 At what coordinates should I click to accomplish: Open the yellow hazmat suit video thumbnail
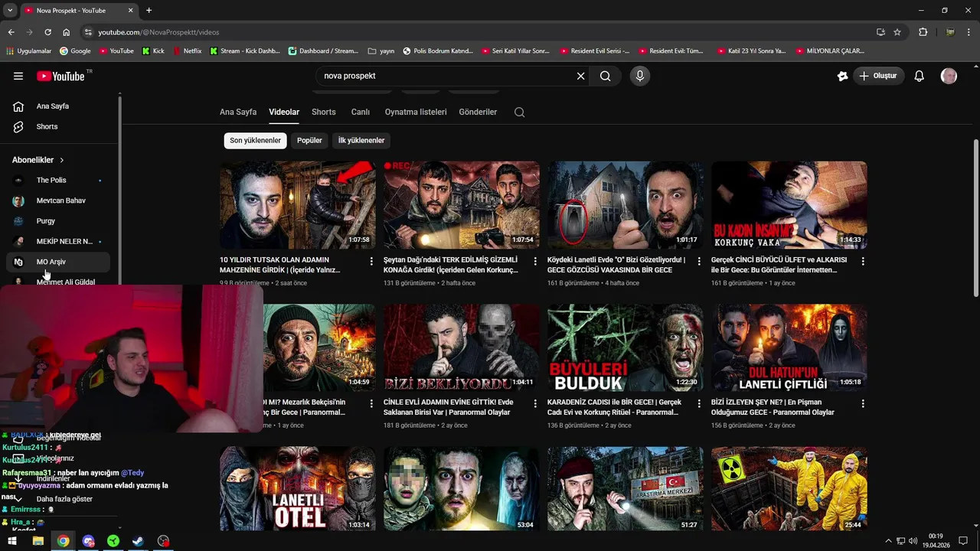(x=789, y=488)
